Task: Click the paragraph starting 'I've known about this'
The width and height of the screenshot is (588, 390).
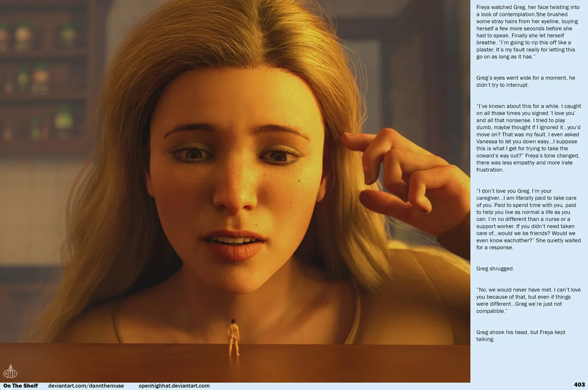Action: point(528,138)
